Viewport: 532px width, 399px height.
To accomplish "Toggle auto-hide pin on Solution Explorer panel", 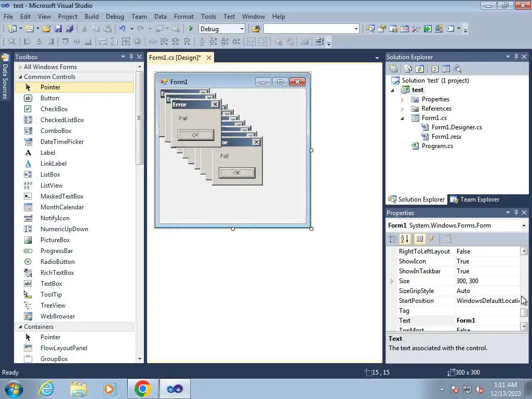I will [516, 57].
